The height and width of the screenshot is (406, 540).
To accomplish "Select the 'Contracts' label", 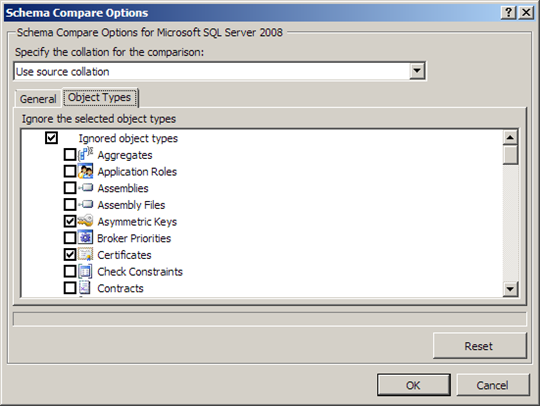I will point(120,288).
